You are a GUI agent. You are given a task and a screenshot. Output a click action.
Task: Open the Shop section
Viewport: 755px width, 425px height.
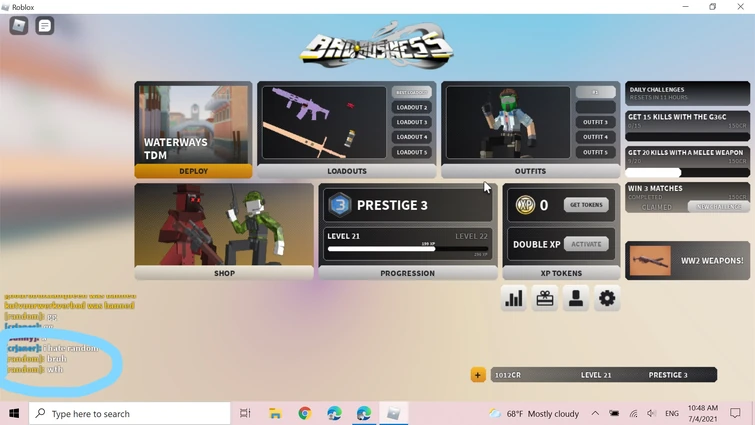point(224,273)
